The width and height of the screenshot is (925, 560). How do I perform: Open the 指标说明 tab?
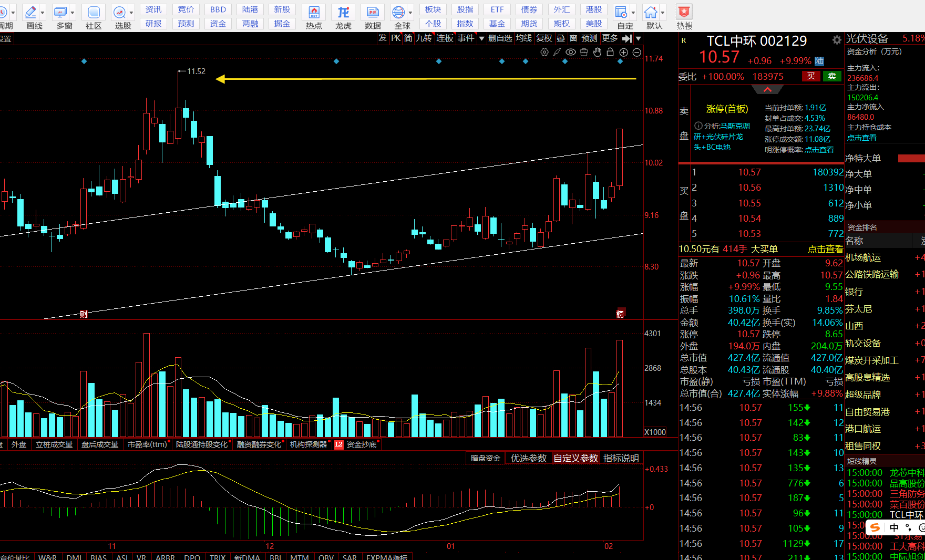[621, 458]
